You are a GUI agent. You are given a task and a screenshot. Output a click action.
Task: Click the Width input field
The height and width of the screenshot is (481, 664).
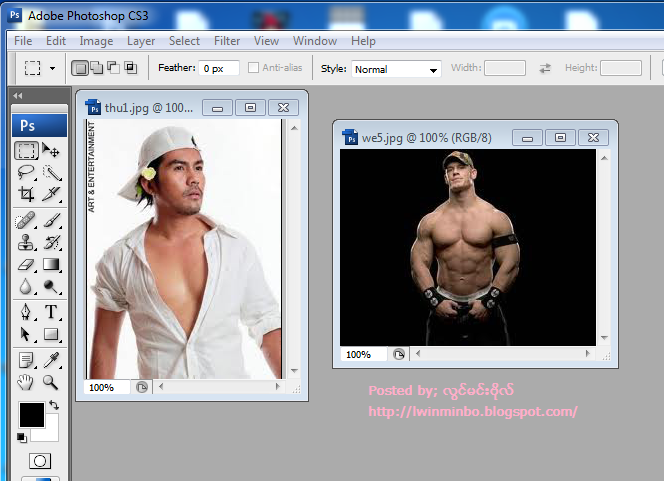coord(505,68)
